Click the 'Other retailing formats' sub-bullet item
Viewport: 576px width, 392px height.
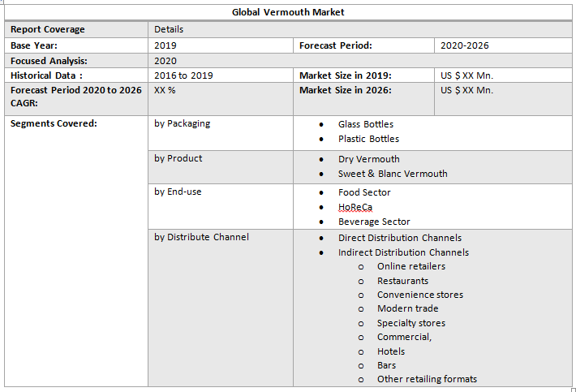click(x=427, y=379)
